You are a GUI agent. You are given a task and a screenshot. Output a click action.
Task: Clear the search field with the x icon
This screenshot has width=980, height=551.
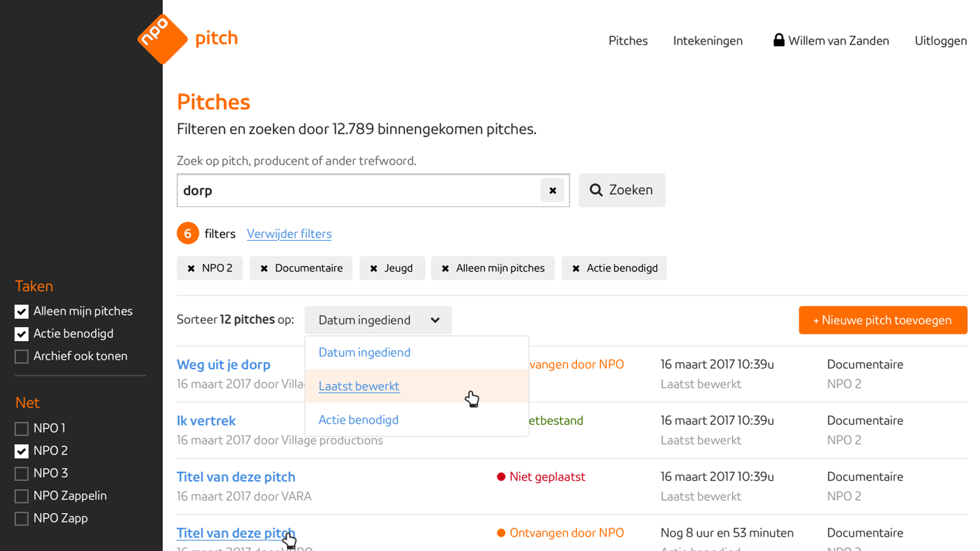click(552, 190)
